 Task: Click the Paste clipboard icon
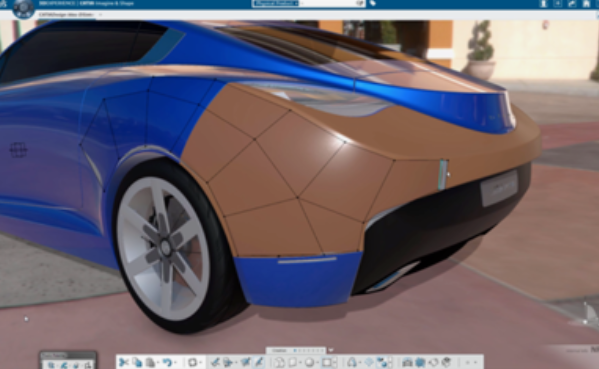(151, 362)
